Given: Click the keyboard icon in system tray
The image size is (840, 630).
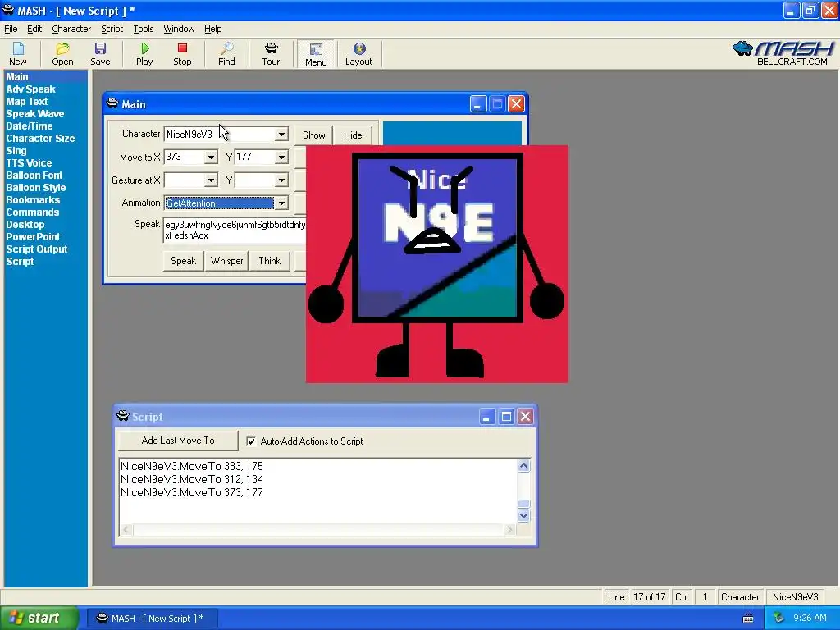Looking at the screenshot, I should (x=748, y=619).
